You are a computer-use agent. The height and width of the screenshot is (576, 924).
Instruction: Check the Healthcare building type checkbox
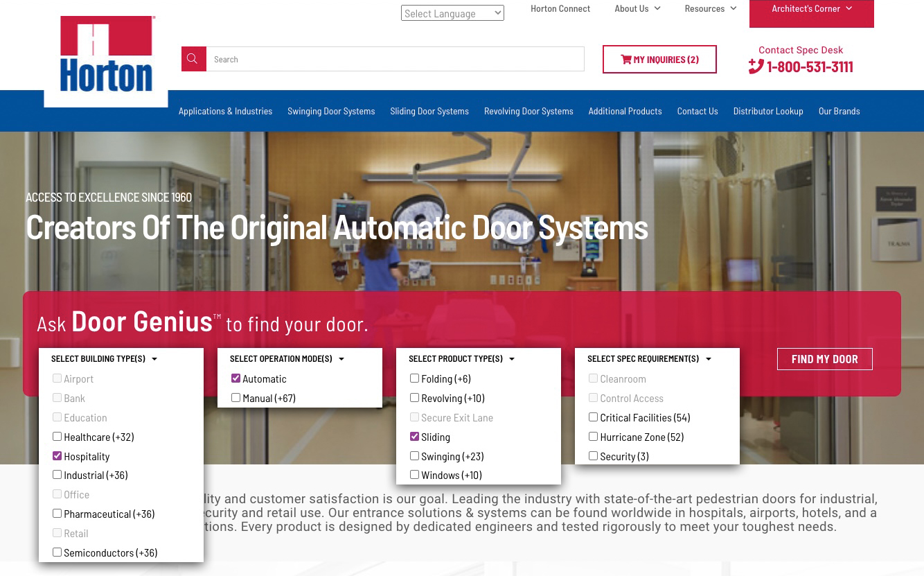click(57, 437)
